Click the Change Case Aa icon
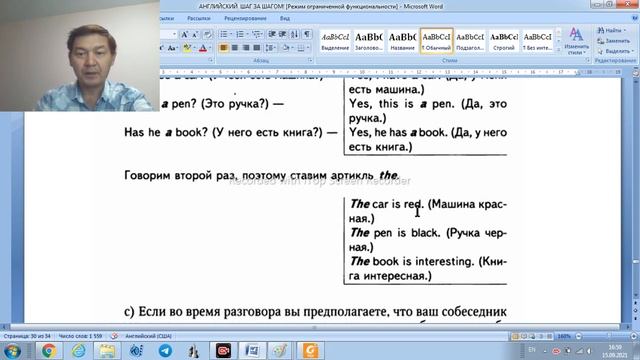Viewport: 640px width, 360px height. click(x=172, y=48)
